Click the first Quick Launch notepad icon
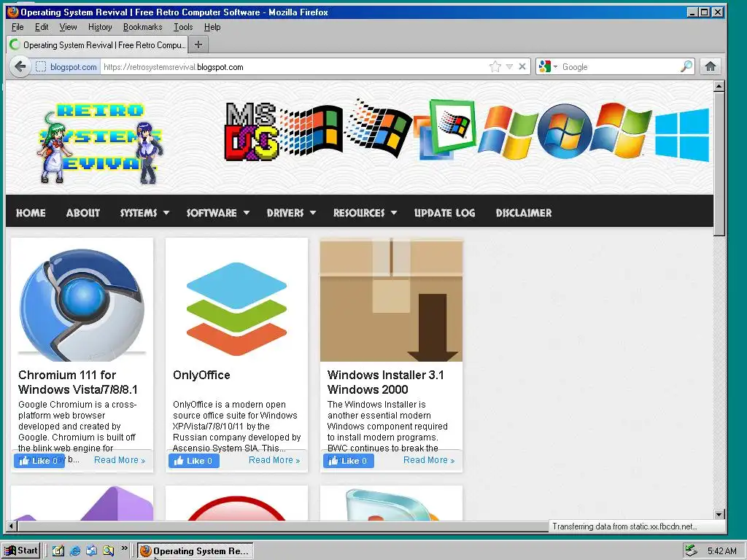747x560 pixels. pos(58,551)
